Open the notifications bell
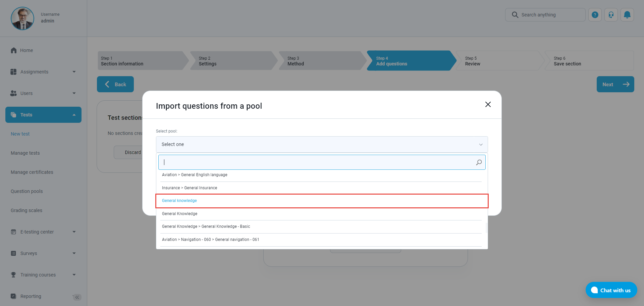The height and width of the screenshot is (306, 644). pyautogui.click(x=627, y=15)
